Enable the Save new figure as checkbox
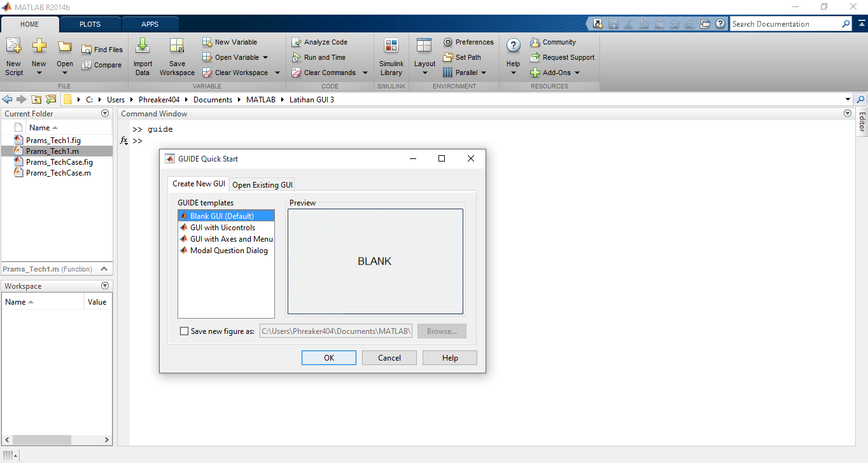This screenshot has height=463, width=868. coord(185,331)
